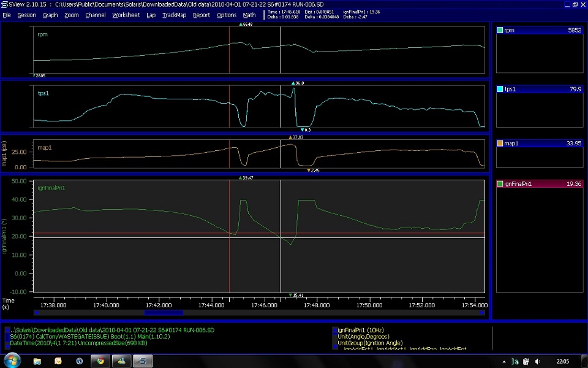Screen dimensions: 588x368
Task: Click the tps1 minimum marker 0.3
Action: coord(306,130)
